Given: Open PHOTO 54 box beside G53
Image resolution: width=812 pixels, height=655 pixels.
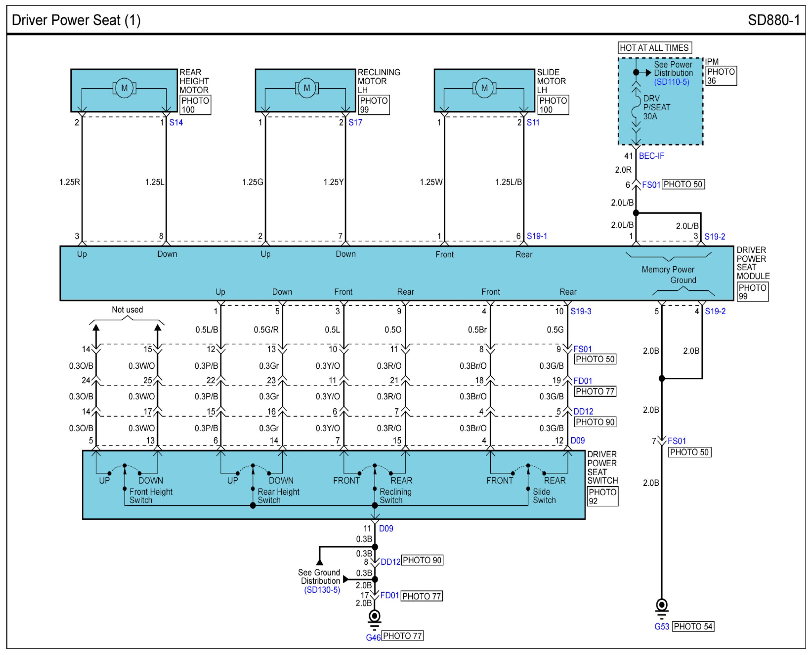Looking at the screenshot, I should pyautogui.click(x=693, y=627).
